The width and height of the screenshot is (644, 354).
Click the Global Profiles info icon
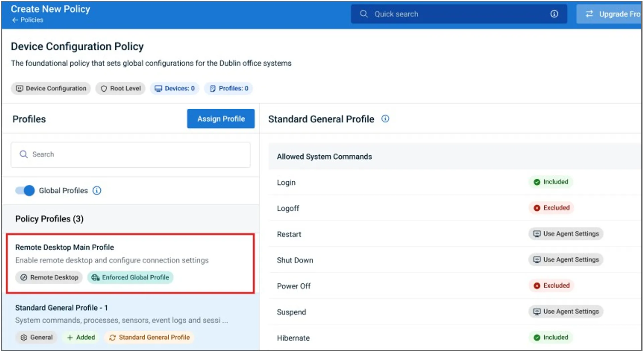coord(97,190)
